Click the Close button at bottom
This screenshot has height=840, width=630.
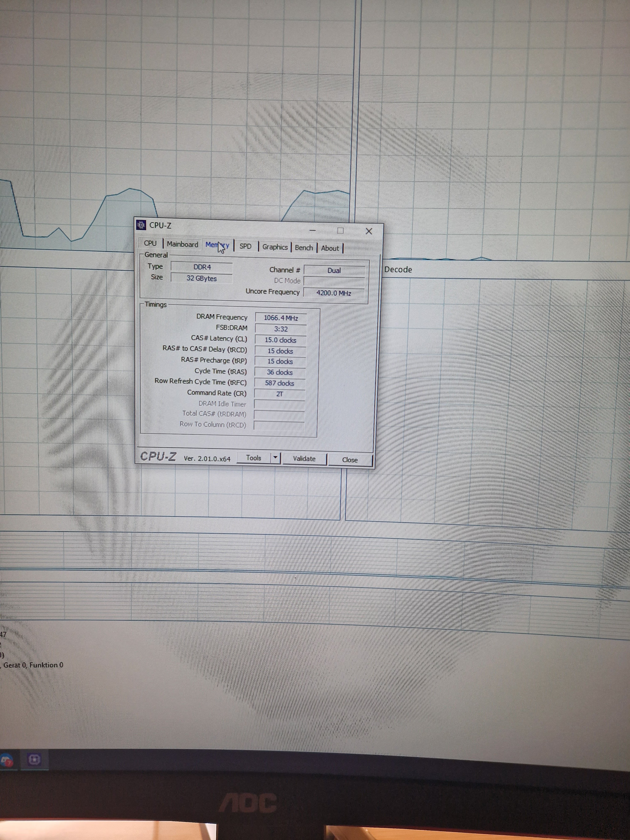[350, 459]
